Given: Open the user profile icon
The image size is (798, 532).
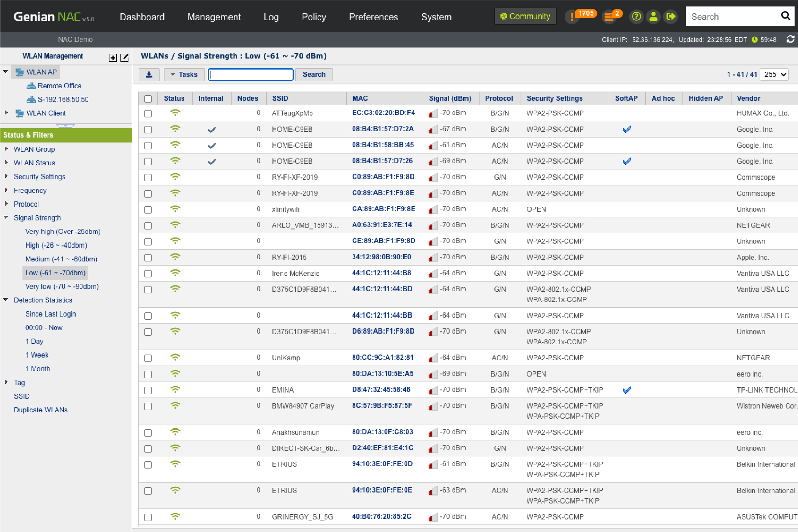Looking at the screenshot, I should (653, 17).
